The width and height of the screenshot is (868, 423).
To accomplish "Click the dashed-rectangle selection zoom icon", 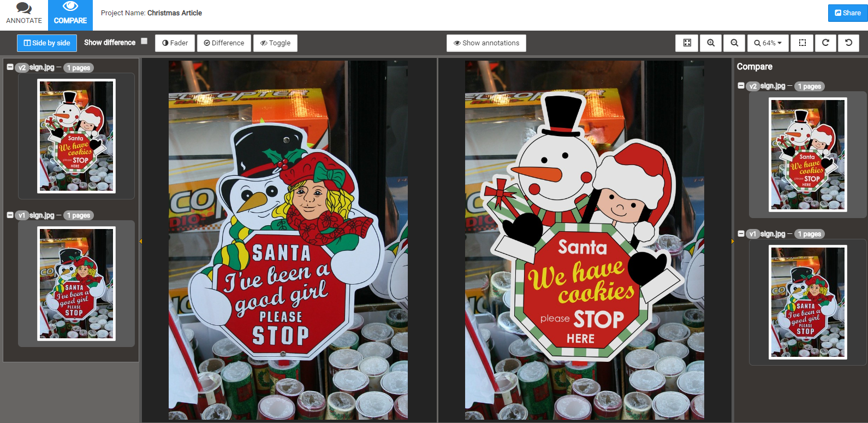I will pyautogui.click(x=802, y=43).
